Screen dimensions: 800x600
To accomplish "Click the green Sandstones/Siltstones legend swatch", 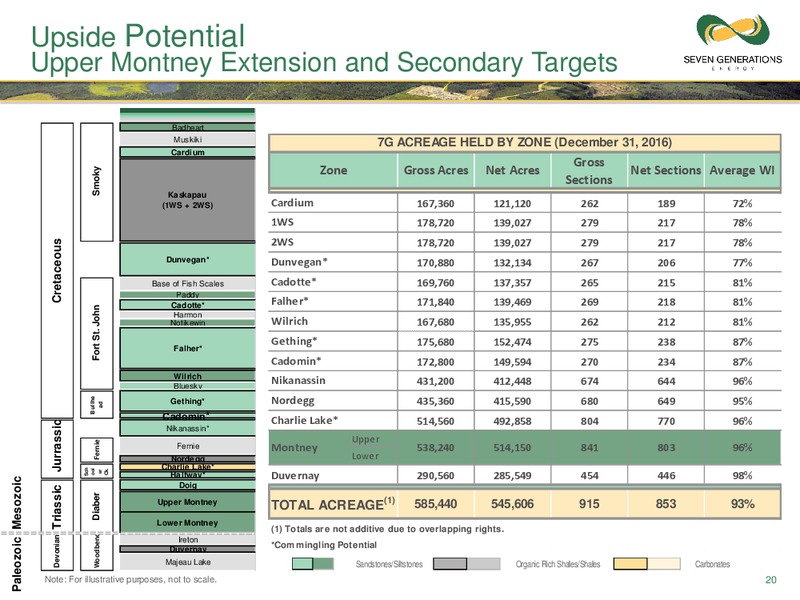I will pos(313,564).
